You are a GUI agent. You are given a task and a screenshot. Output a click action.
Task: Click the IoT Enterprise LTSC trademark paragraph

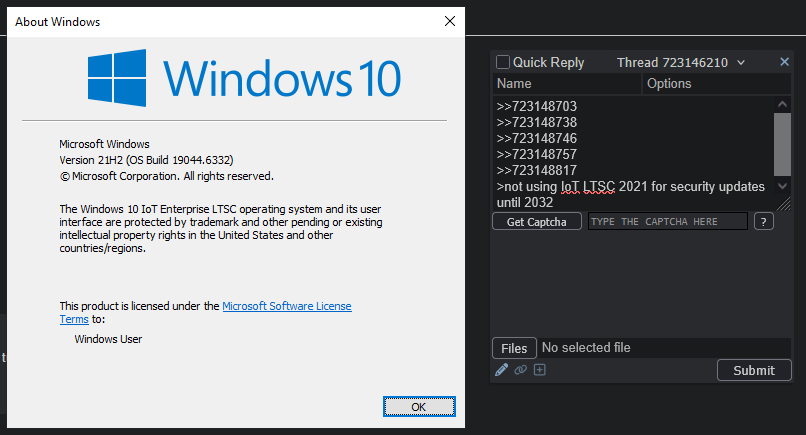[x=221, y=229]
